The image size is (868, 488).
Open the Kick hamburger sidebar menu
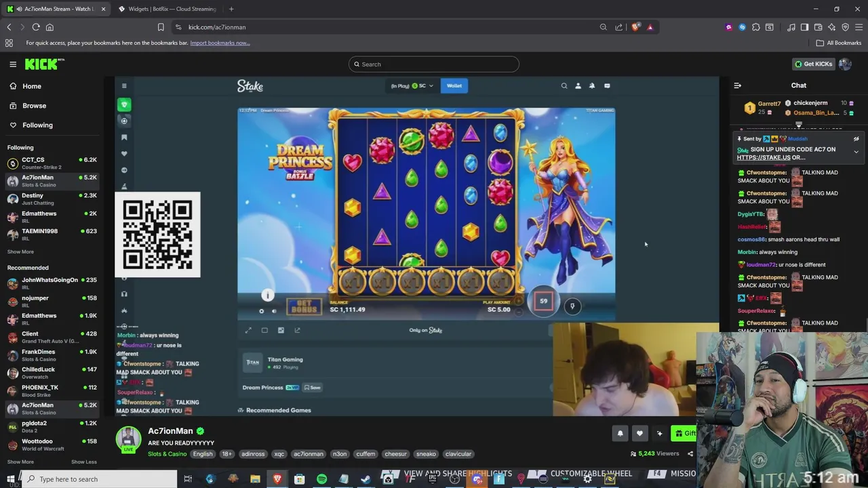point(13,64)
